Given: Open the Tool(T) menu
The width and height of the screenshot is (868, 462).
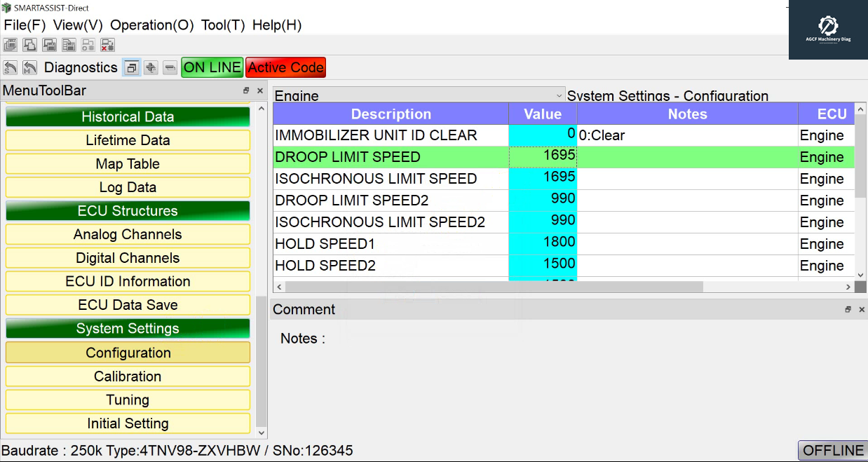Looking at the screenshot, I should tap(223, 25).
